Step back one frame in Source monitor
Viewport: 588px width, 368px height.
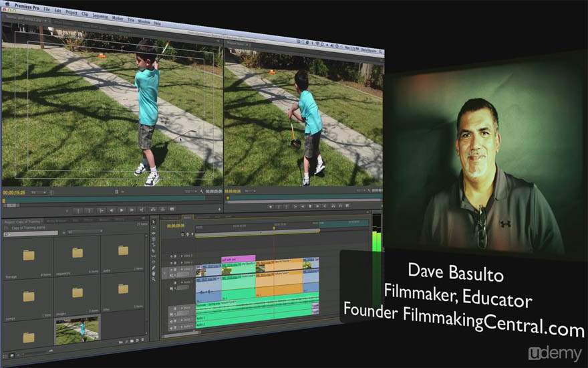tap(112, 209)
